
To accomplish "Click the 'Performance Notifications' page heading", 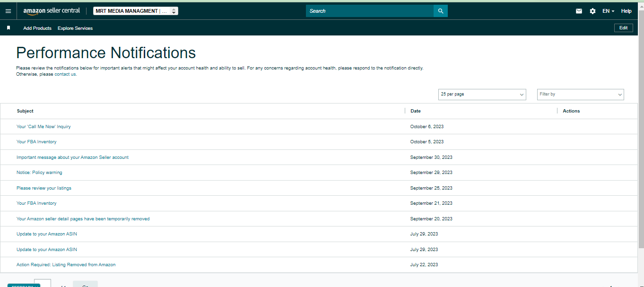I will coord(106,52).
